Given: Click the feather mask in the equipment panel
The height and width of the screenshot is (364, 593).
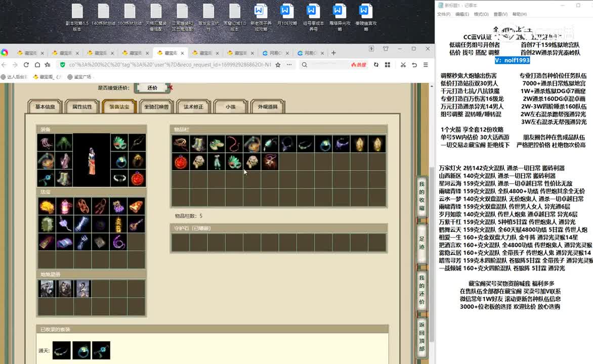Looking at the screenshot, I should coord(119,143).
